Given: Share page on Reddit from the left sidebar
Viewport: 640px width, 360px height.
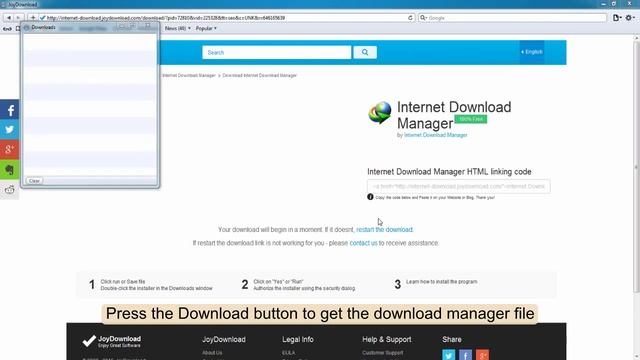Looking at the screenshot, I should 9,189.
